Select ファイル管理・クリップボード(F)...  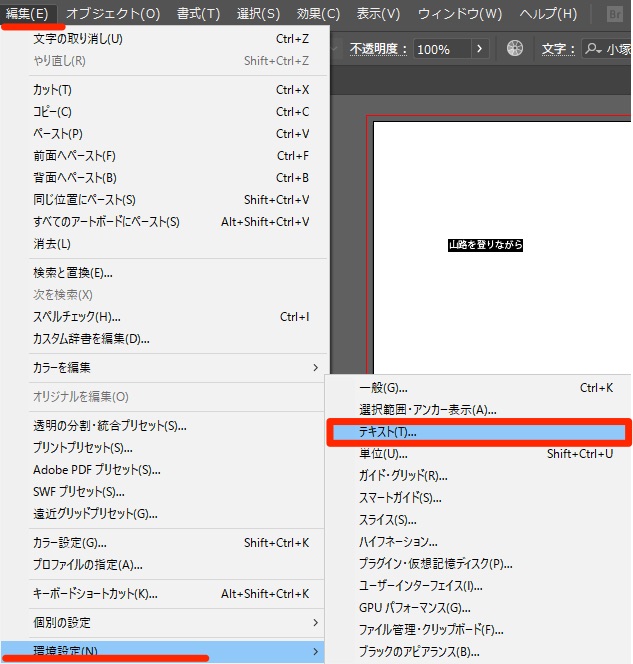click(478, 630)
